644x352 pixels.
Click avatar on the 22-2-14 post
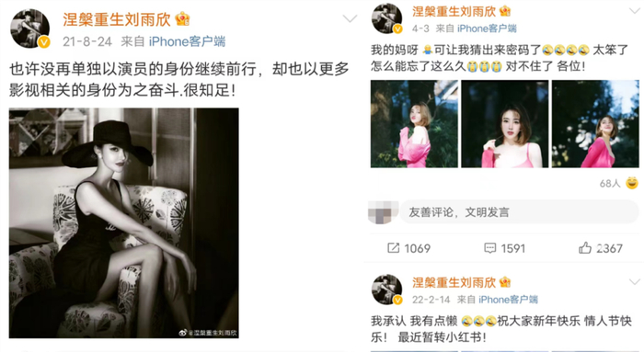click(x=387, y=290)
